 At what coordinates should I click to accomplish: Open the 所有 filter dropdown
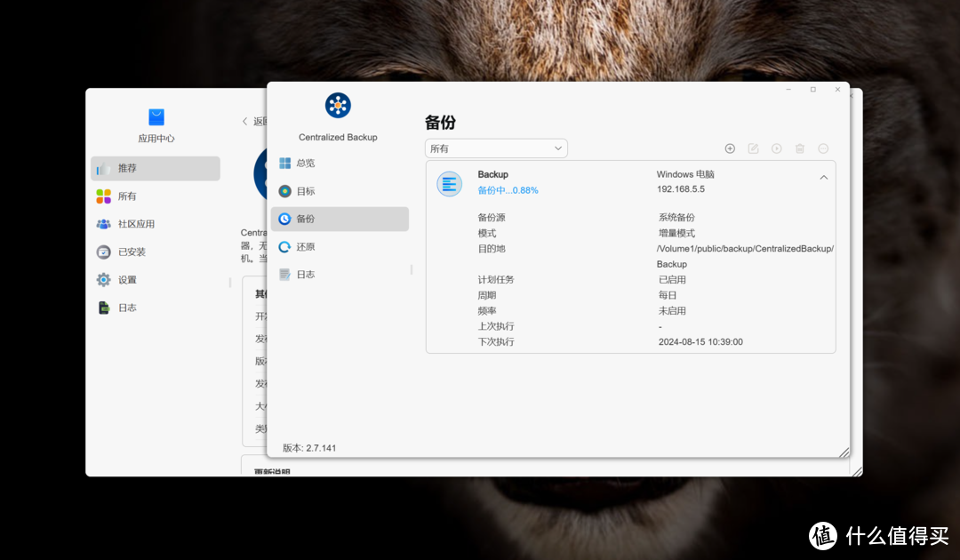(495, 148)
